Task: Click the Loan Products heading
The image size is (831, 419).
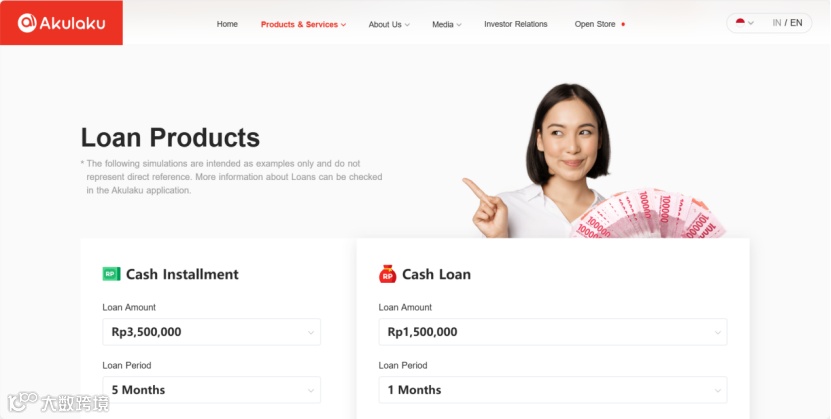Action: click(170, 138)
